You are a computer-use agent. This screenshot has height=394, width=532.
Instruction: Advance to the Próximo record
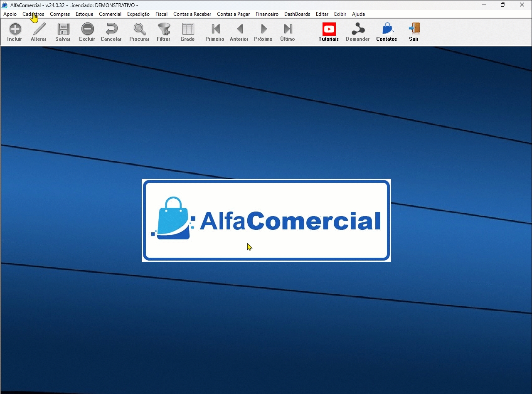(264, 29)
